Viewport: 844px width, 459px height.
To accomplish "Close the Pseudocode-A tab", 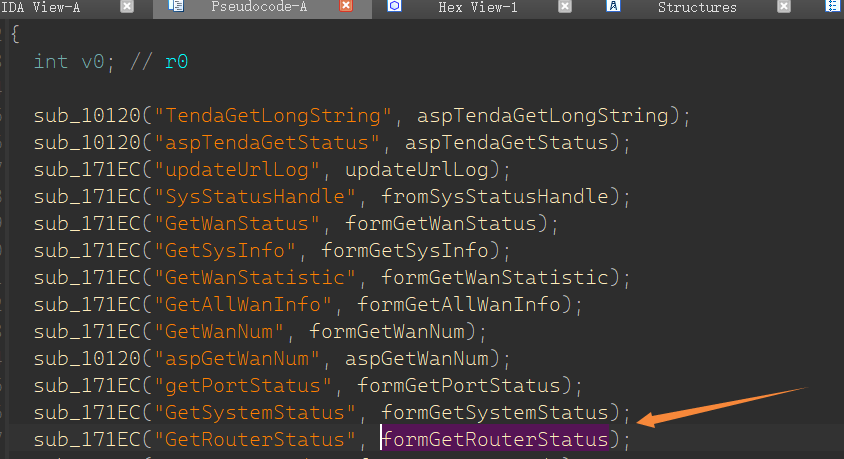I will (x=346, y=7).
